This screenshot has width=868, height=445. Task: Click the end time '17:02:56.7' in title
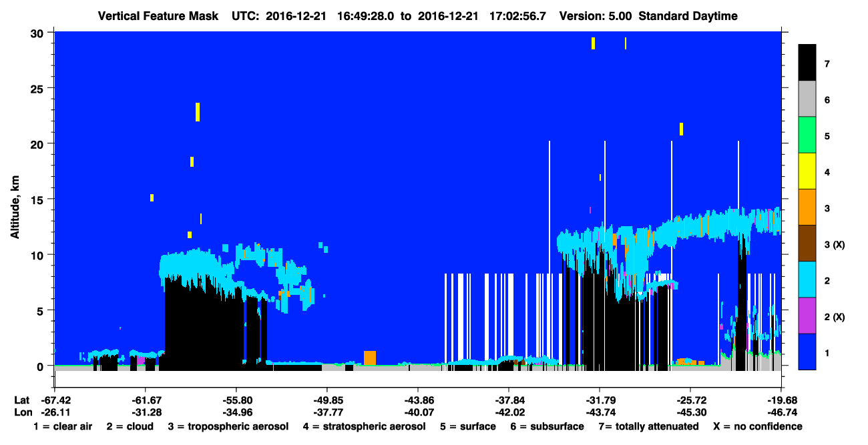517,16
